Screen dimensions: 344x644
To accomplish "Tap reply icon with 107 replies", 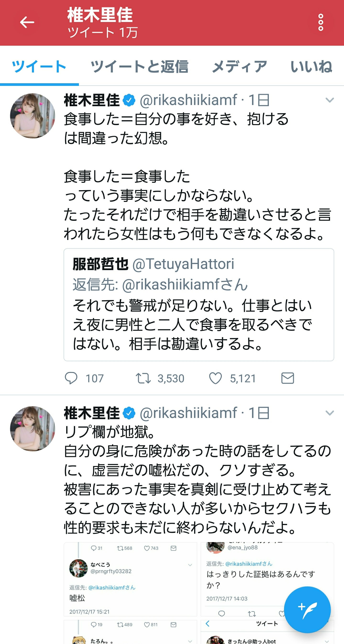I will [x=71, y=378].
